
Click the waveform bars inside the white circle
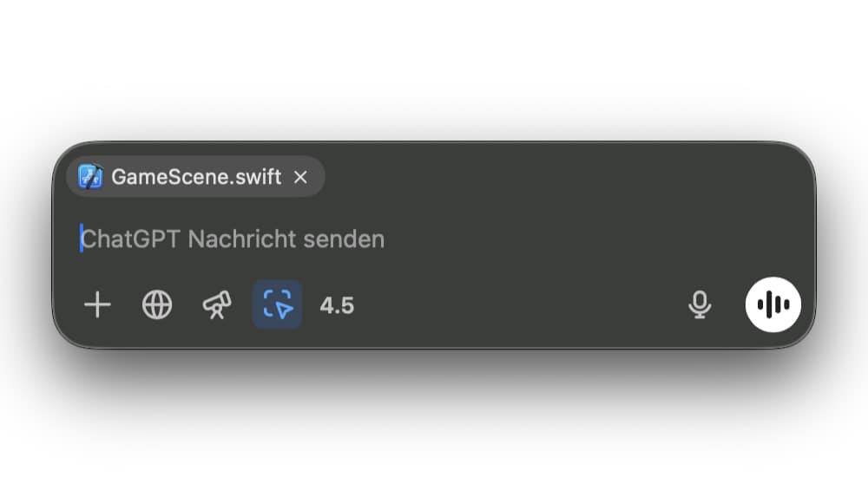tap(773, 304)
